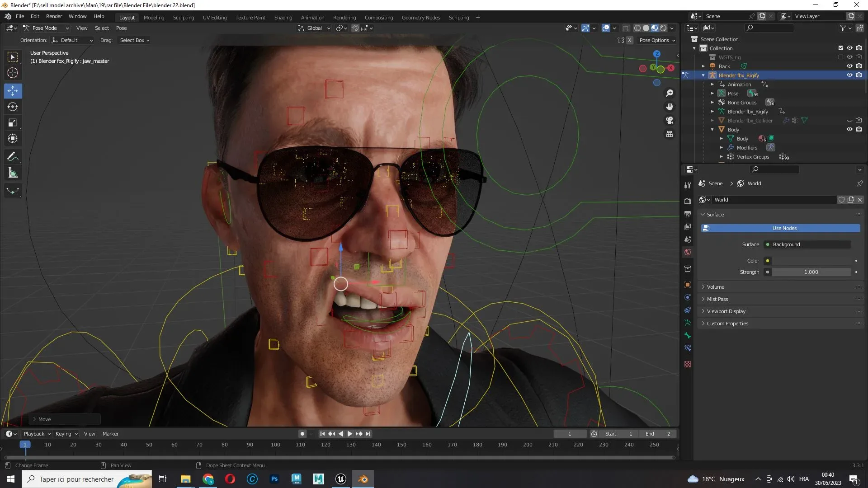Screen dimensions: 868x488
Task: Activate the Annotate tool
Action: [x=13, y=157]
